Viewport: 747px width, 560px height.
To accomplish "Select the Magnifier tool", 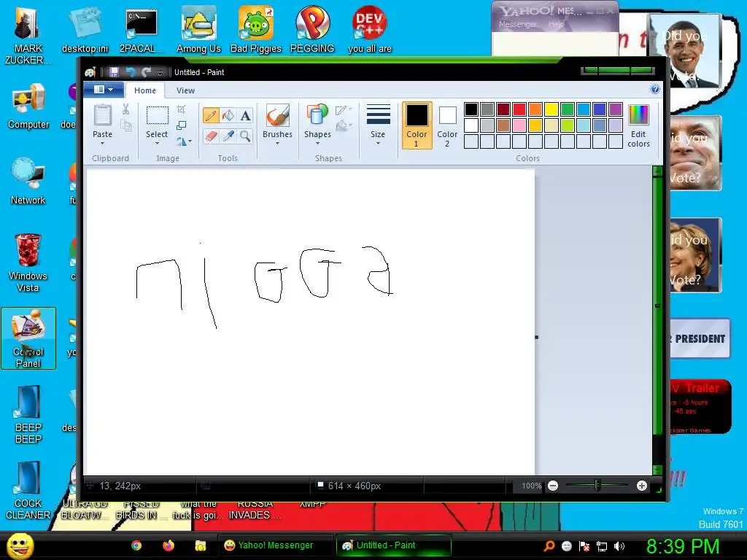I will coord(245,136).
